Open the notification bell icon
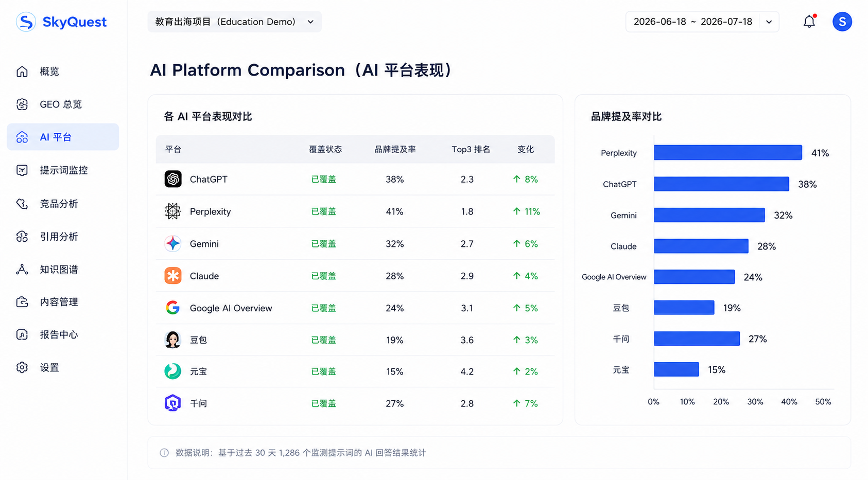868x480 pixels. (809, 22)
